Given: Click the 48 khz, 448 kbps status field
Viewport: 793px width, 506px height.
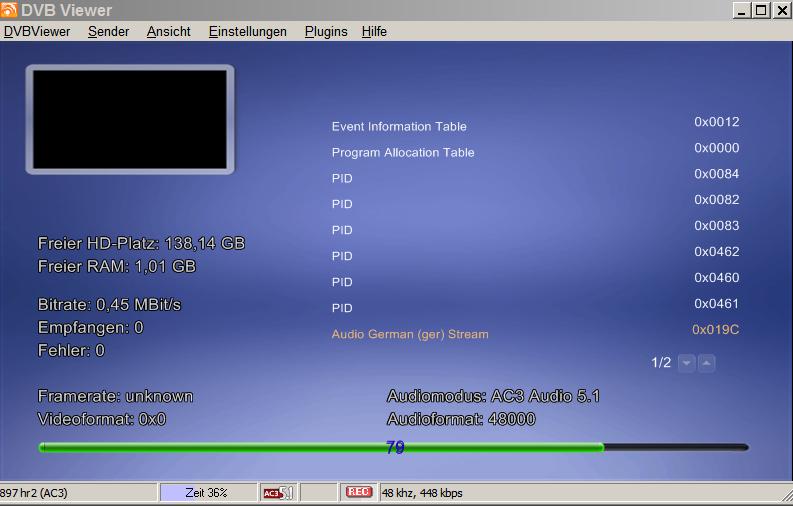Looking at the screenshot, I should (x=422, y=492).
